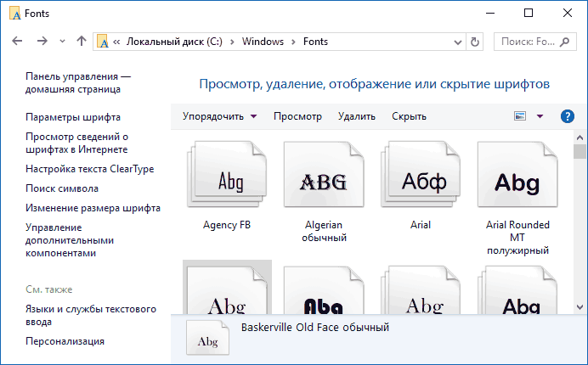Click 'Удалить' toolbar command
Screen dimensions: 588x365
pyautogui.click(x=357, y=116)
